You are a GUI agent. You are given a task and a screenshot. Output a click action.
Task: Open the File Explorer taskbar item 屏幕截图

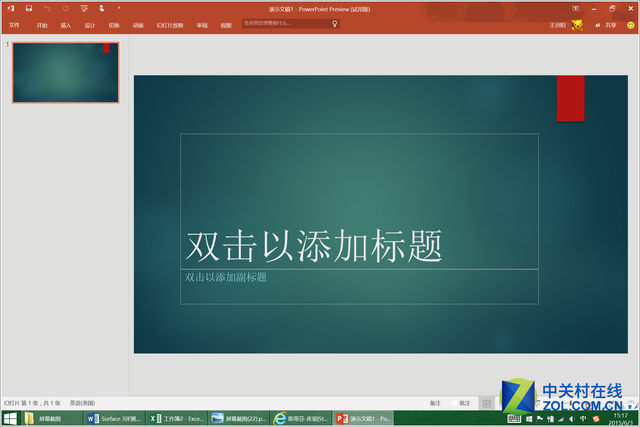[x=51, y=419]
